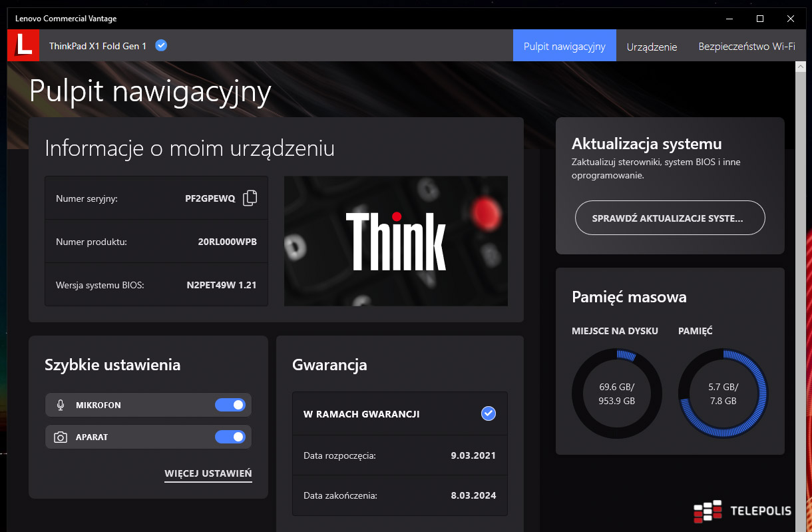Click the warranty status checkmark icon
Image resolution: width=812 pixels, height=532 pixels.
[489, 414]
